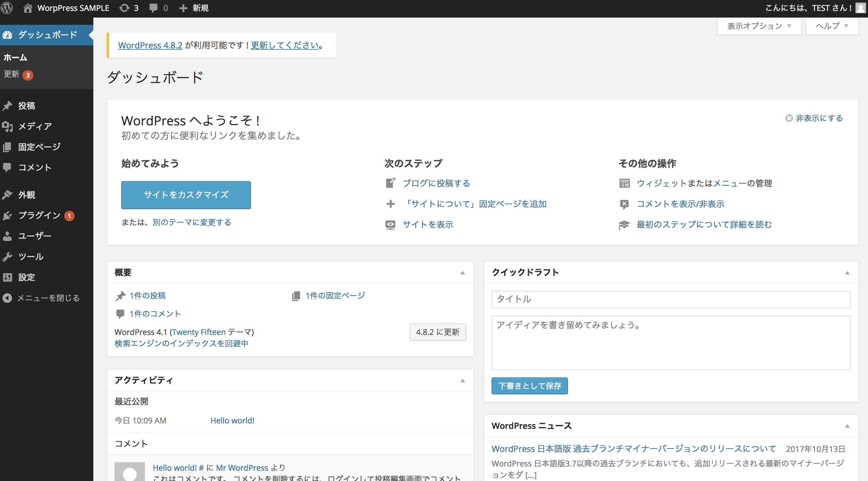Select the 投稿 pin icon in sidebar
This screenshot has height=481, width=868.
point(7,106)
